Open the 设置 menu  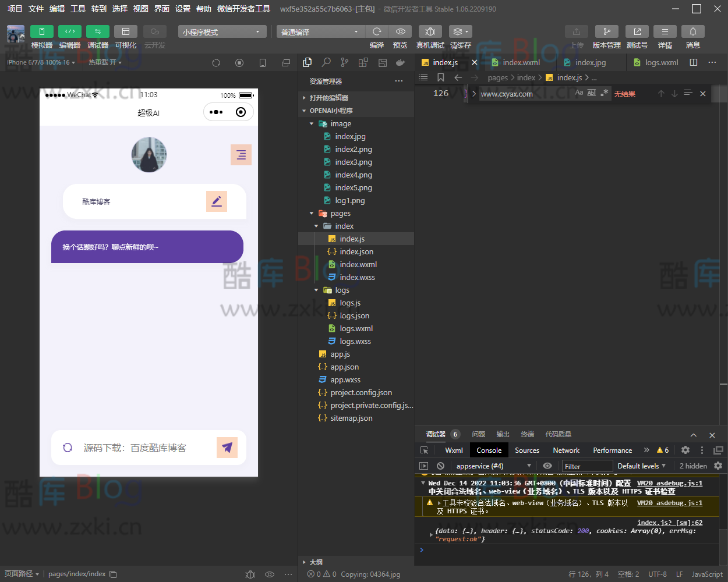pos(183,9)
